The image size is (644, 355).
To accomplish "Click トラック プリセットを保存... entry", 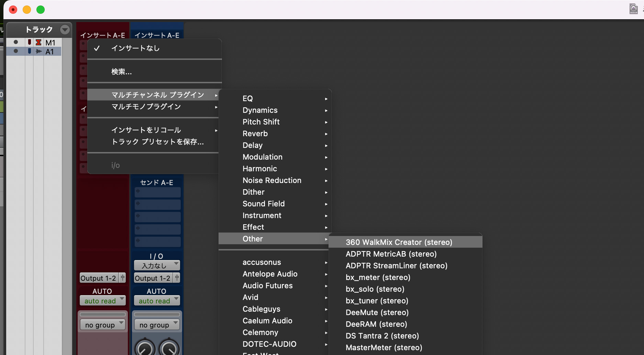I will 157,142.
